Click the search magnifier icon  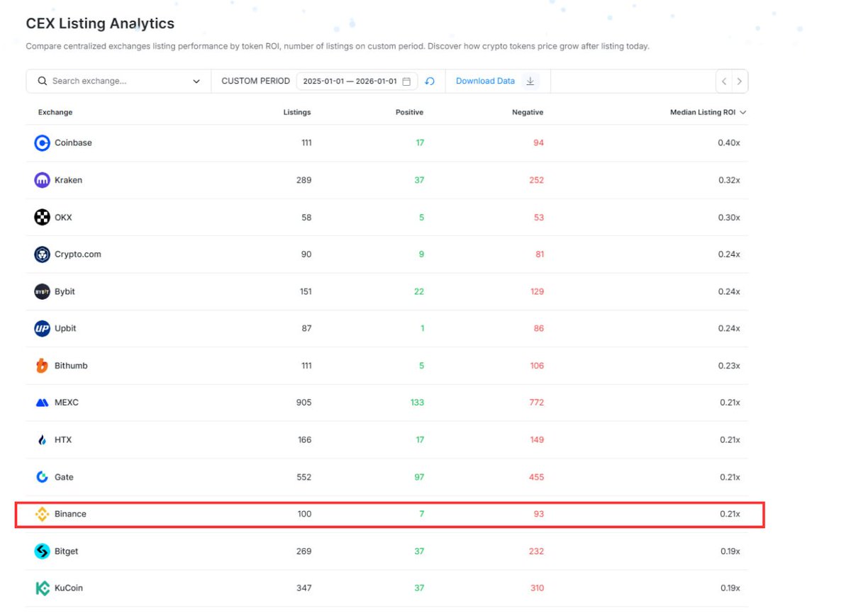click(43, 81)
